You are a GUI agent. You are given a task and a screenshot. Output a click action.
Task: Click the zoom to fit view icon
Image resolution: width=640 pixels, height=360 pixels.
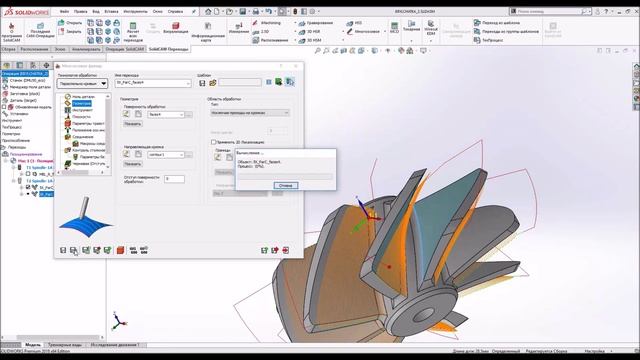click(x=317, y=51)
